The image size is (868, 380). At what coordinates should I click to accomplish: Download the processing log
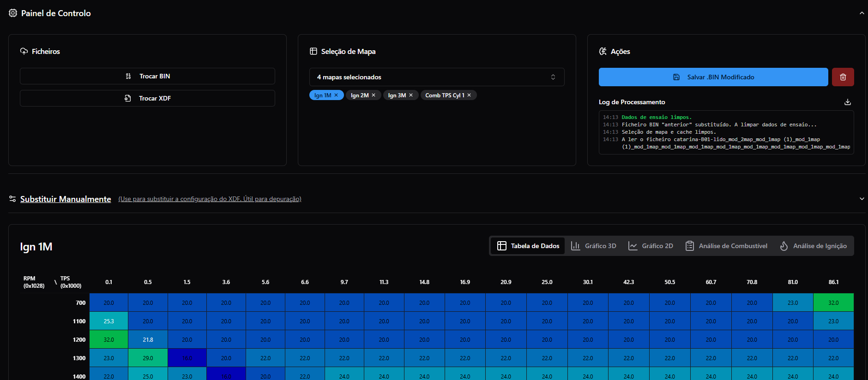click(847, 102)
